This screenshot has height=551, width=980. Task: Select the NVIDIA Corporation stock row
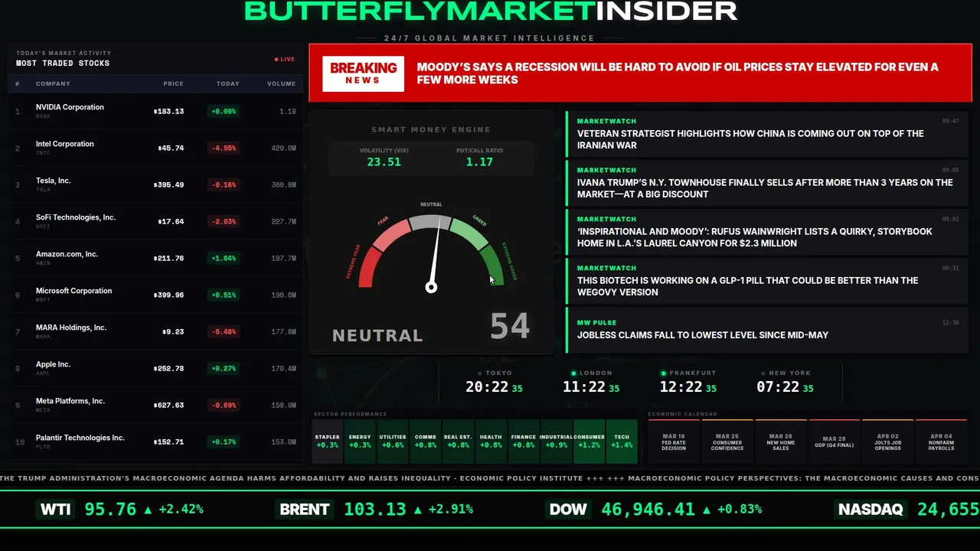[155, 111]
